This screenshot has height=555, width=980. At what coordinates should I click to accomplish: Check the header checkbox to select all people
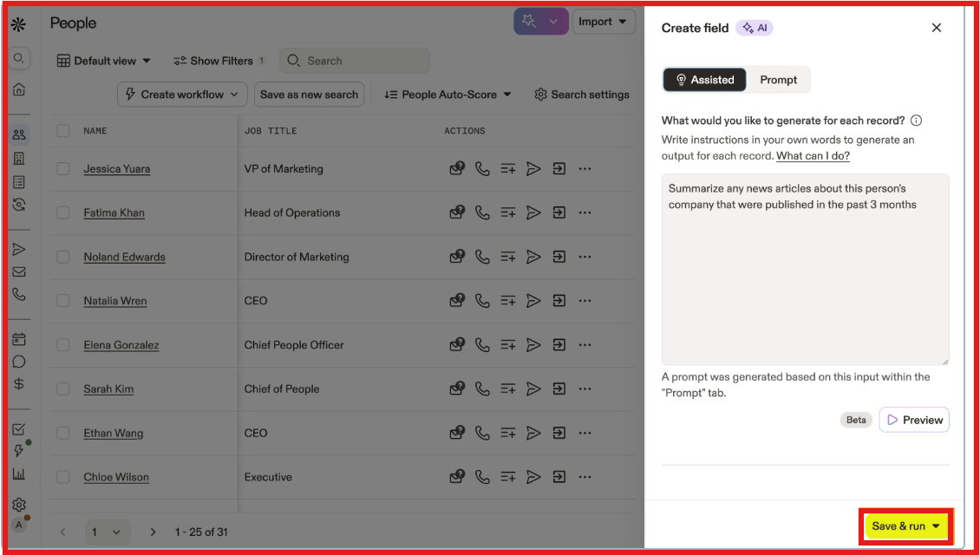[62, 130]
